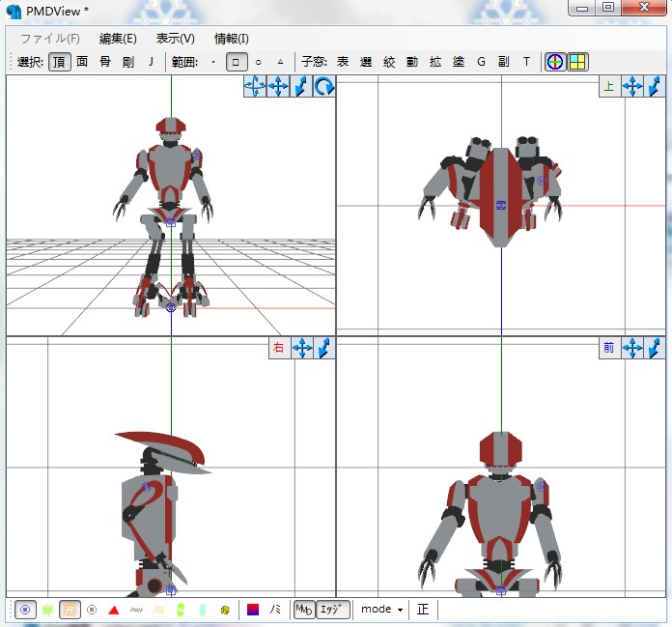This screenshot has width=672, height=627.
Task: Open the 絞 sub-window
Action: coord(389,62)
